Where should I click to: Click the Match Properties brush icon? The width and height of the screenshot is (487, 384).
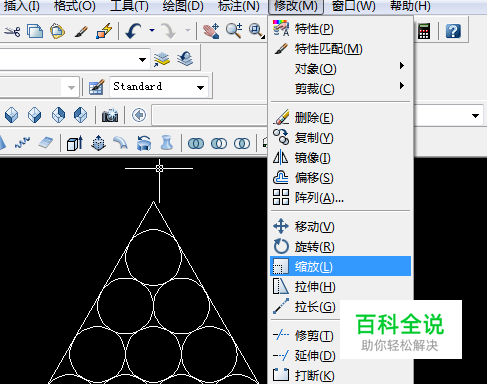pos(81,31)
